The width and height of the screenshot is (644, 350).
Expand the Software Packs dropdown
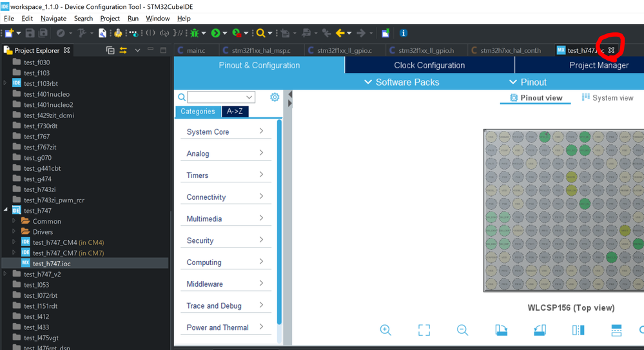pyautogui.click(x=402, y=82)
